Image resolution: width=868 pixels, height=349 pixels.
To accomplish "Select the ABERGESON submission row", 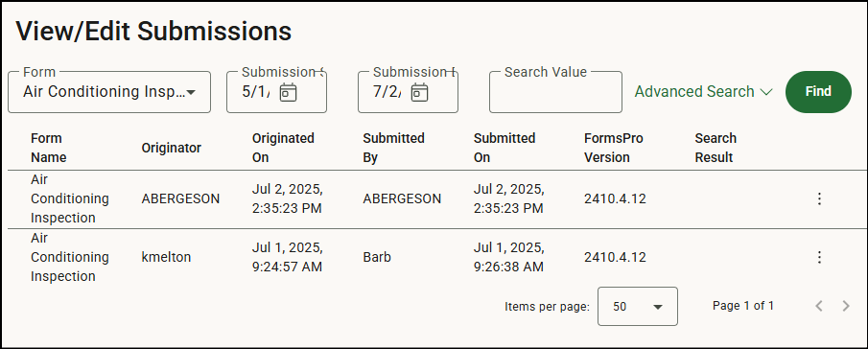I will pyautogui.click(x=437, y=199).
